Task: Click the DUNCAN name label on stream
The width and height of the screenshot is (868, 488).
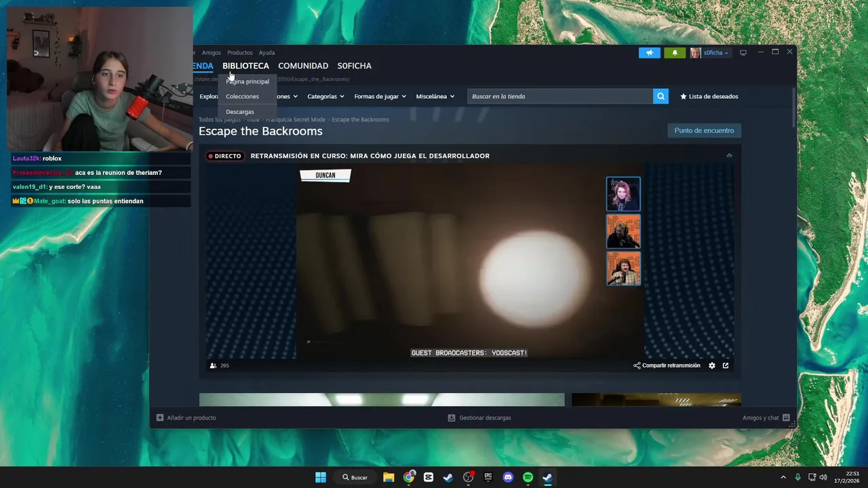Action: click(325, 176)
